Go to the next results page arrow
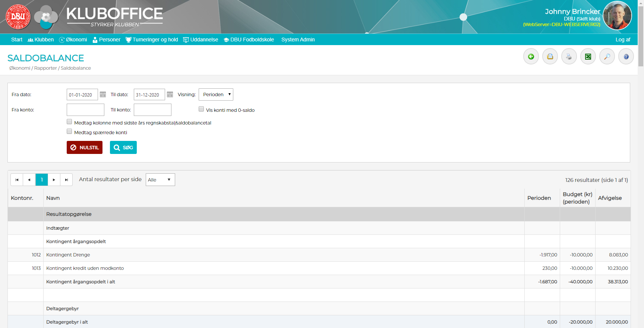This screenshot has height=328, width=644. click(54, 180)
